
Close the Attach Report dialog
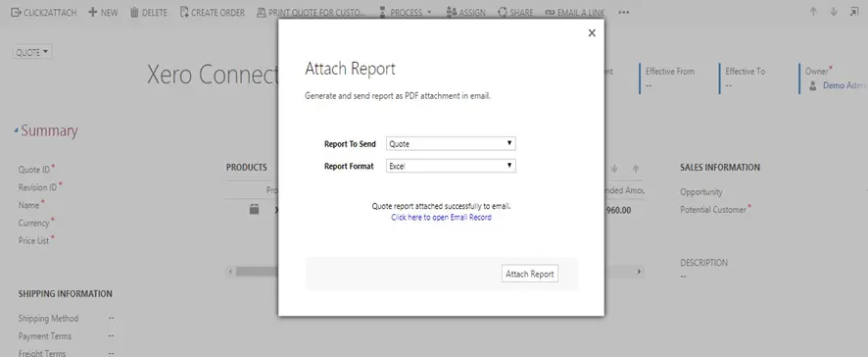tap(592, 33)
